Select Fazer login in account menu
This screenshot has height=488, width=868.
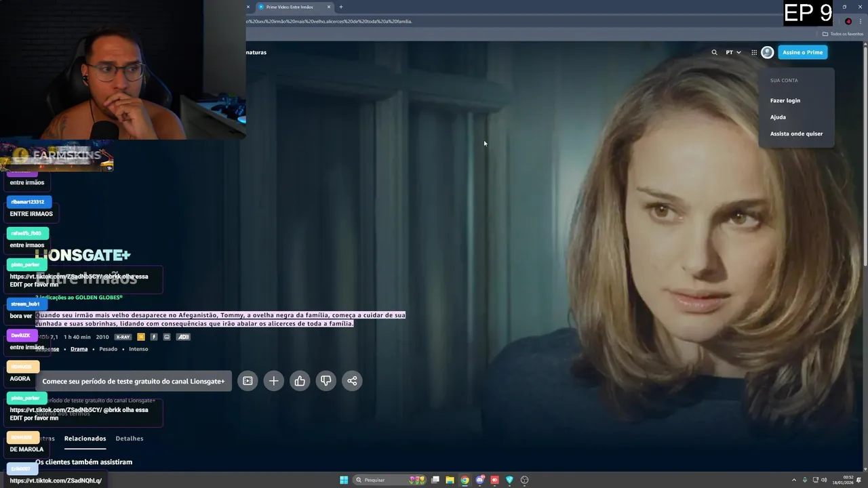pos(785,100)
